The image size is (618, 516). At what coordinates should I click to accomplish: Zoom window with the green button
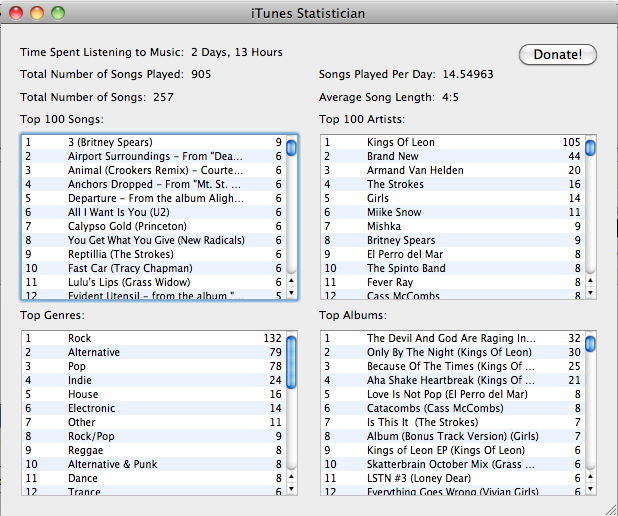point(58,13)
